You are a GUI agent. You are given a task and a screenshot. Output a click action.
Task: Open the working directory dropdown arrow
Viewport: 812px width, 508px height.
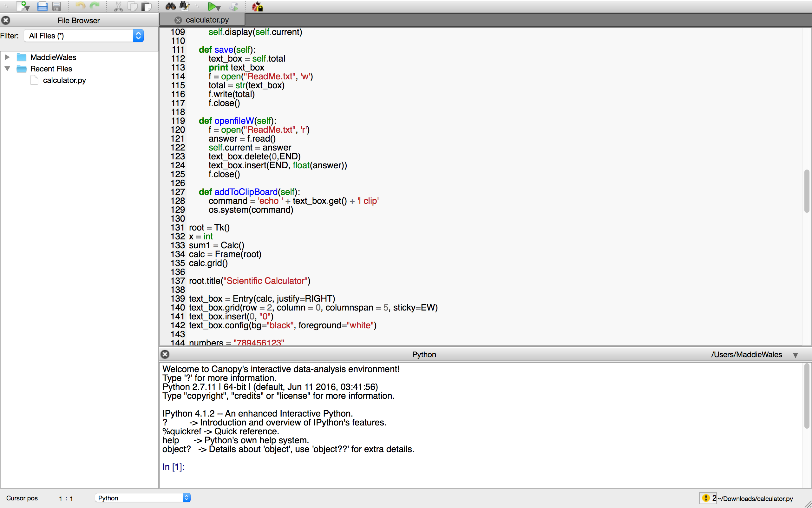795,355
